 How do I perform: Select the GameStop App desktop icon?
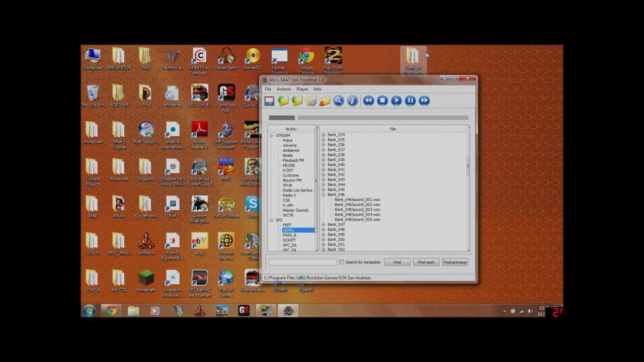tap(226, 99)
